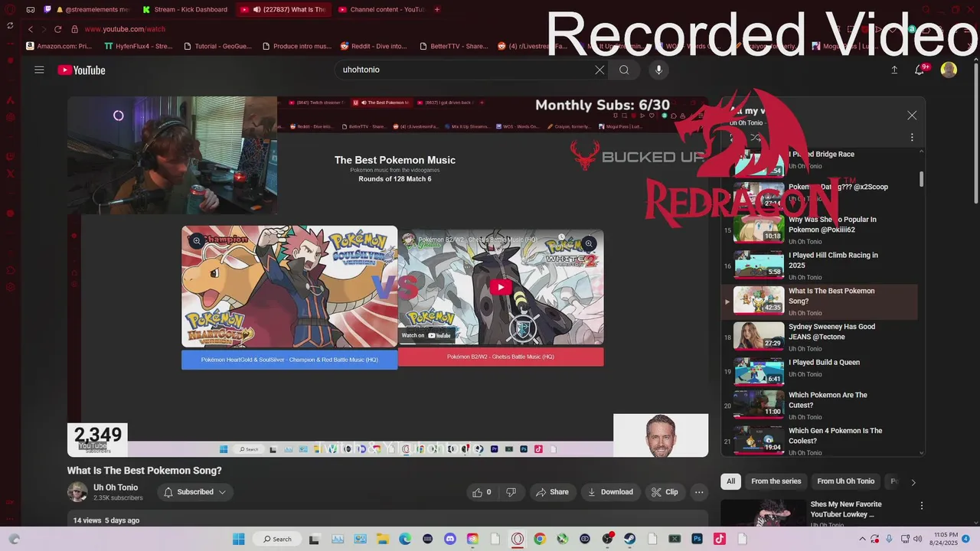Viewport: 980px width, 551px height.
Task: Open the Windows Start menu
Action: pyautogui.click(x=238, y=539)
